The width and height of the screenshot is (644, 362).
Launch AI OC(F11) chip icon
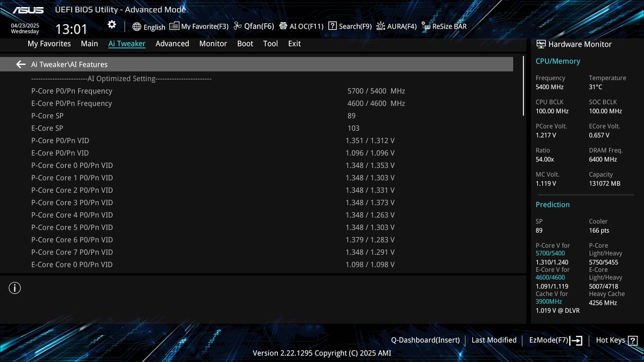(283, 26)
